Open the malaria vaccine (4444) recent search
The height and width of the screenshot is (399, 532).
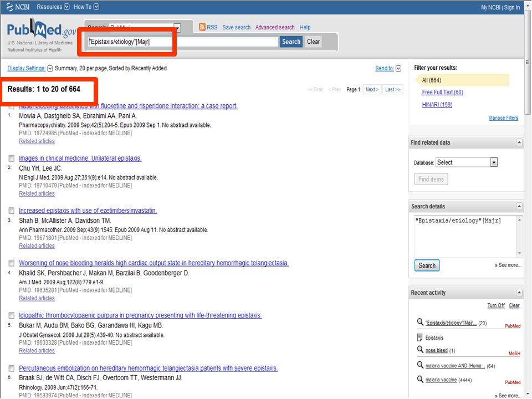point(441,380)
